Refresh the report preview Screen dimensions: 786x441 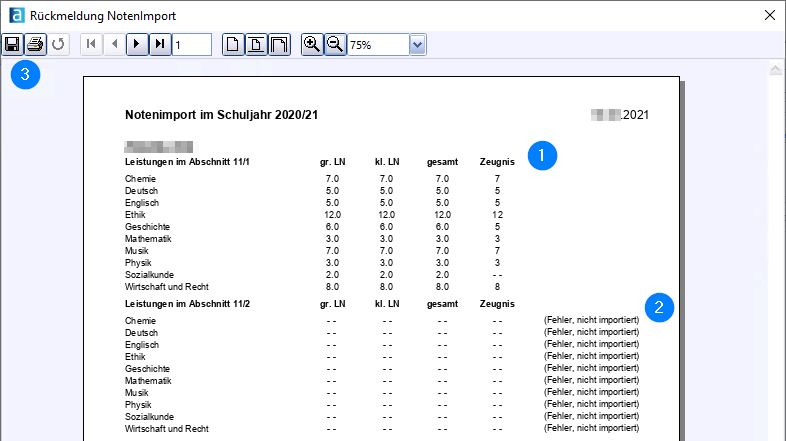click(58, 45)
